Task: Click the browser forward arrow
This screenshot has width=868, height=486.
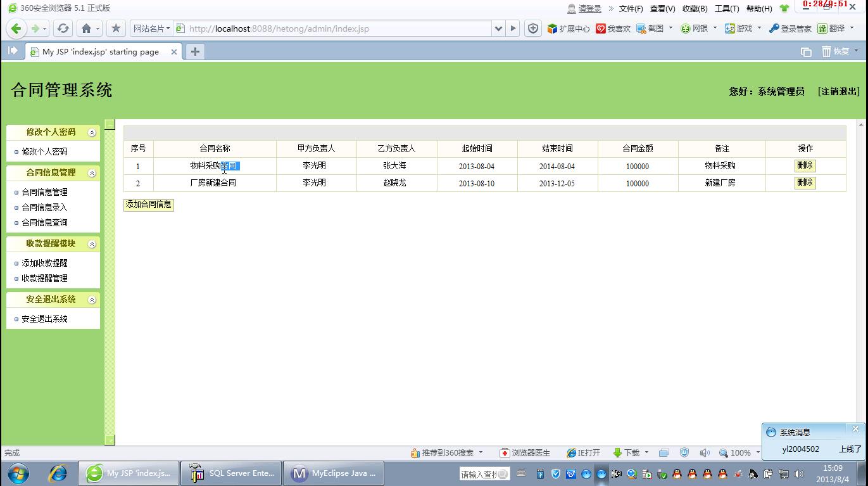Action: point(35,29)
